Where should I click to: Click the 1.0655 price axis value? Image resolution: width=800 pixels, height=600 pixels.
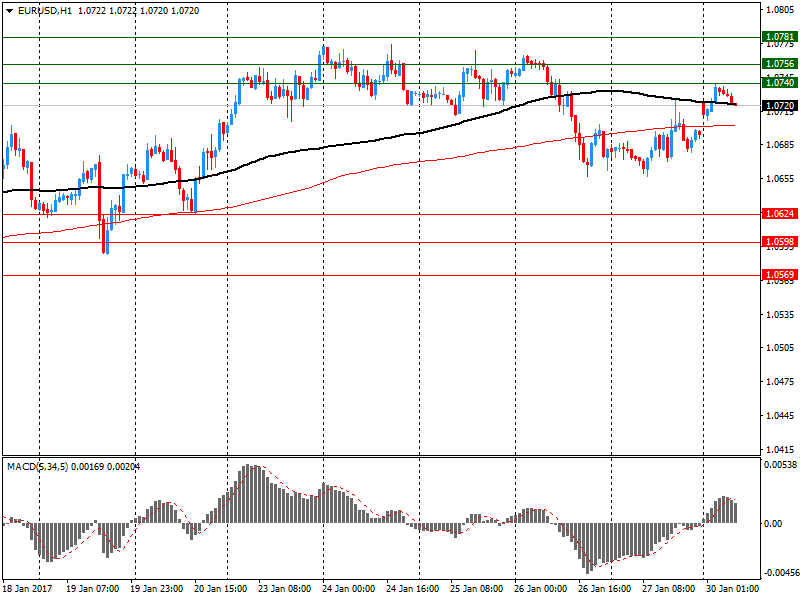pyautogui.click(x=780, y=179)
